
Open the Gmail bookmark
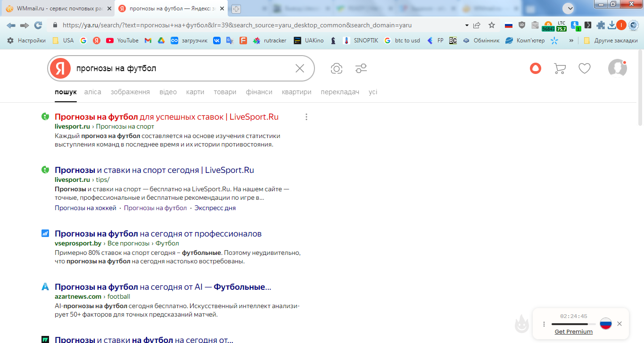148,41
